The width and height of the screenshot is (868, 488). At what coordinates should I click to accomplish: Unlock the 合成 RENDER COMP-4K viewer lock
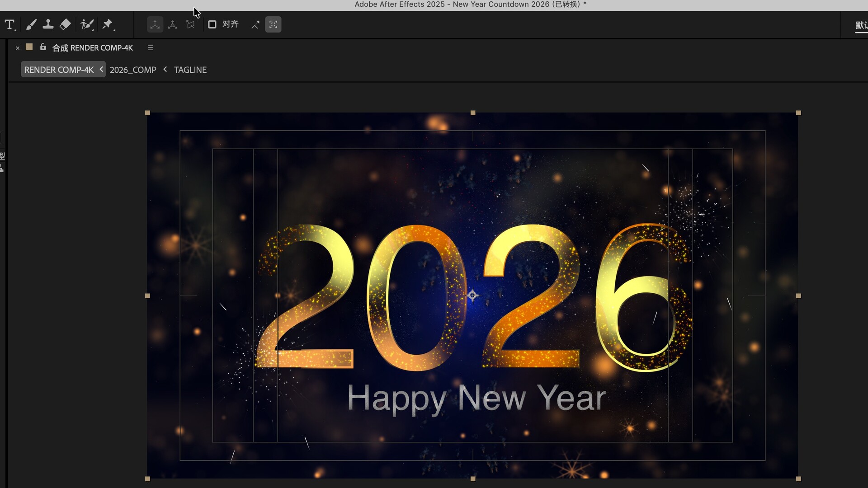pos(43,47)
